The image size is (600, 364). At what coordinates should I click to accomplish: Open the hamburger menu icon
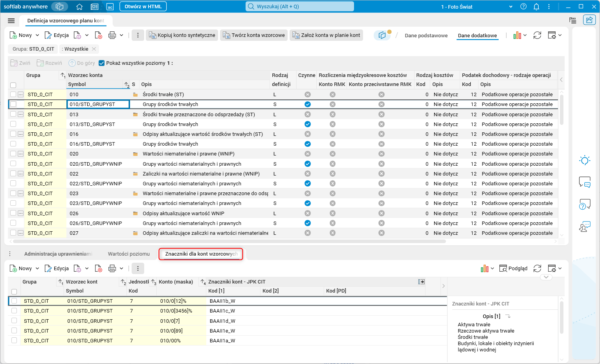11,21
